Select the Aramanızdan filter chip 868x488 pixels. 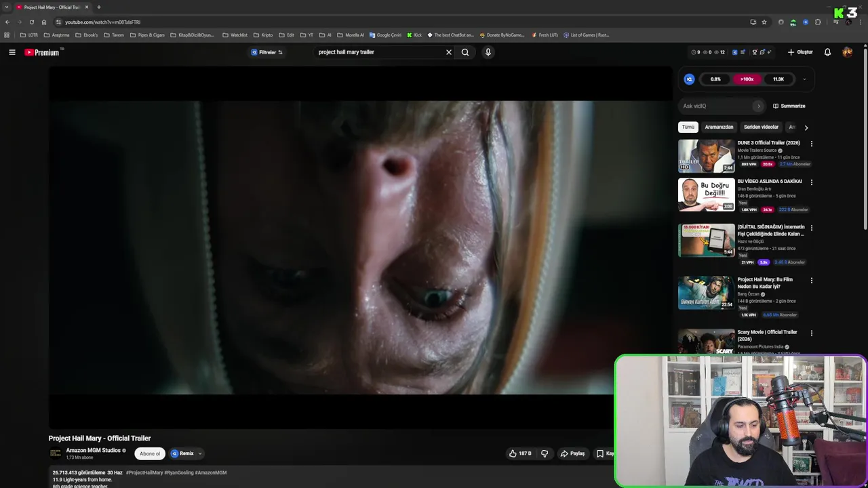[719, 127]
